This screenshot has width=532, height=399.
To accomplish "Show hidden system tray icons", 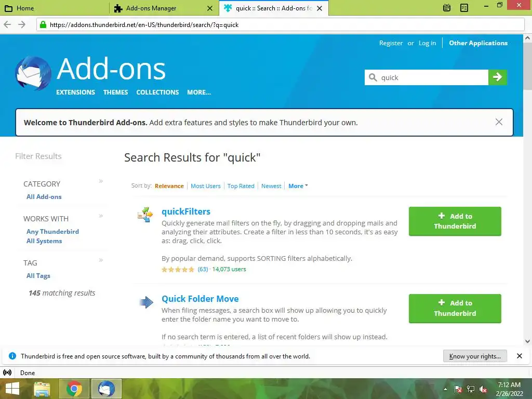I will coord(445,389).
